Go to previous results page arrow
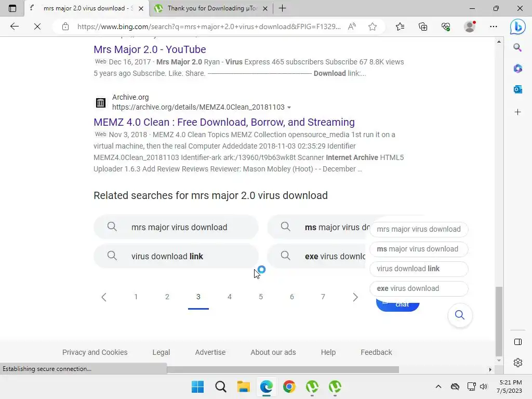This screenshot has height=399, width=532. (x=104, y=297)
